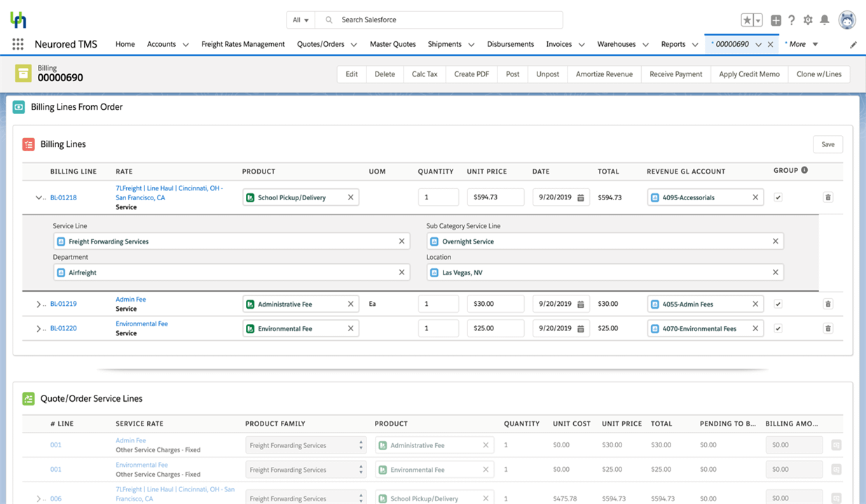Screen dimensions: 866x504
Task: Edit the $30.00 unit price field
Action: pyautogui.click(x=495, y=304)
